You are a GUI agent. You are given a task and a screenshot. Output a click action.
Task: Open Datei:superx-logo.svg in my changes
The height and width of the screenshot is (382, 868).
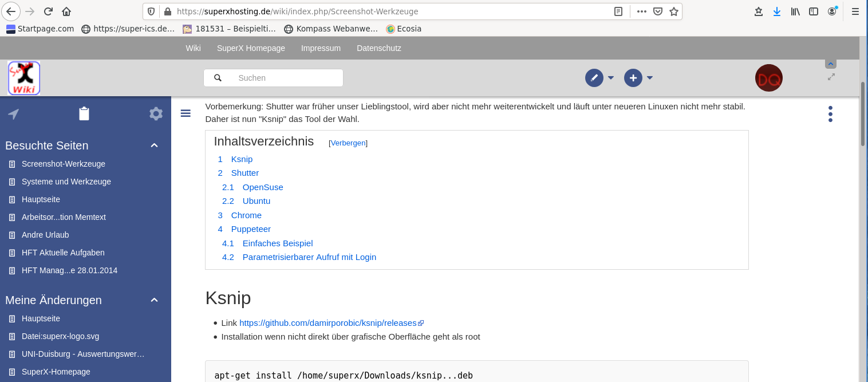[x=60, y=336]
